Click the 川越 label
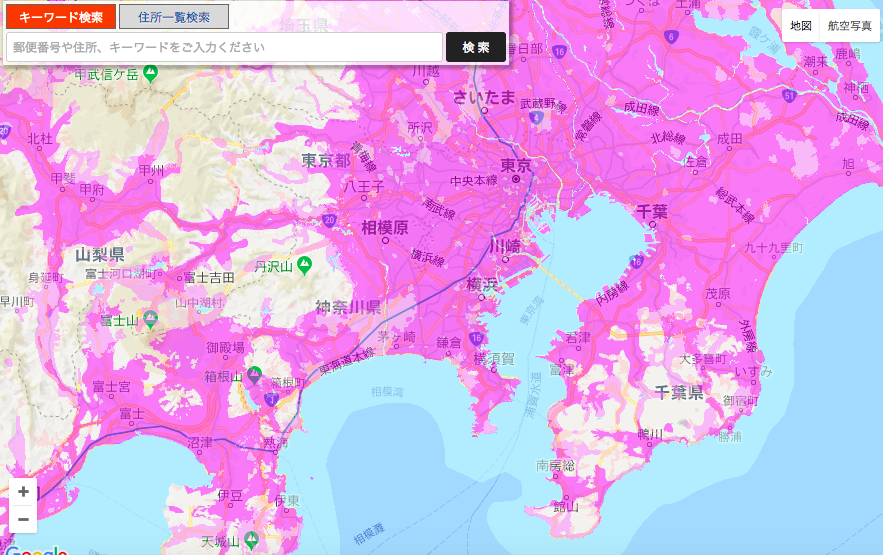This screenshot has height=555, width=883. pos(426,70)
